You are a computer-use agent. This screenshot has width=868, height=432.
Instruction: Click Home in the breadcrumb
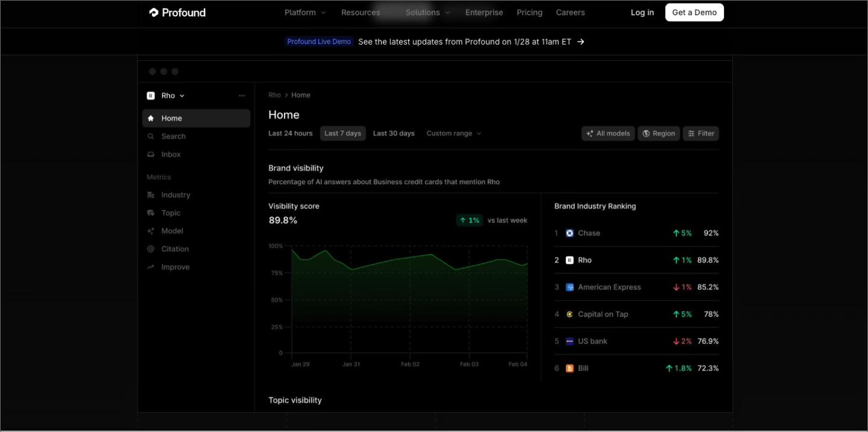(301, 95)
